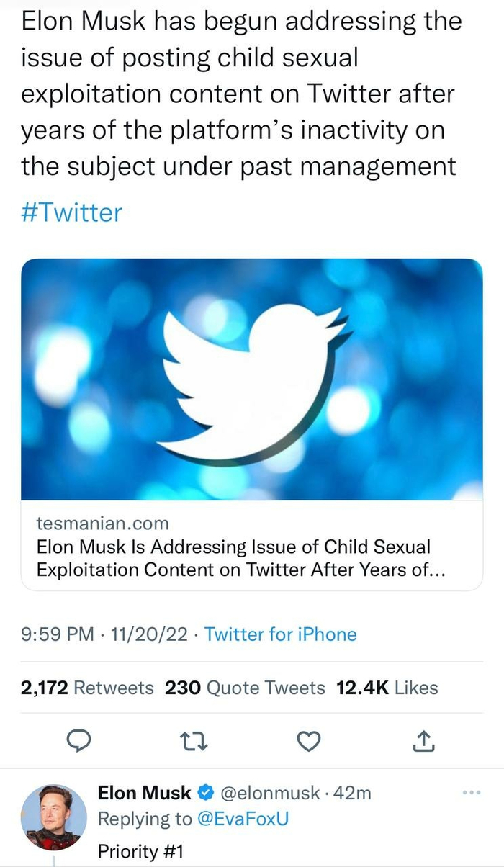Click the 9:59 PM tweet timestamp
The height and width of the screenshot is (867, 504).
click(x=58, y=634)
